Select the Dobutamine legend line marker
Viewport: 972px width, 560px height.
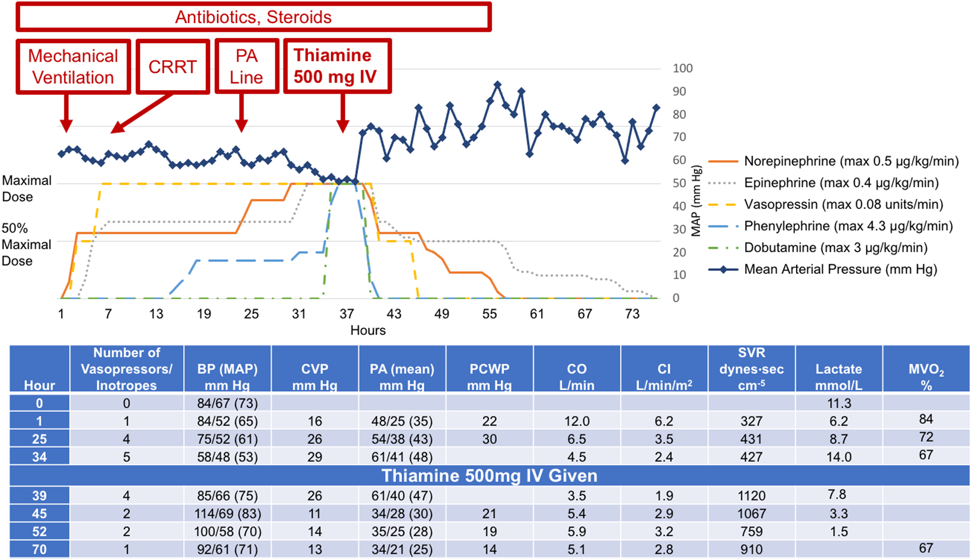click(723, 248)
